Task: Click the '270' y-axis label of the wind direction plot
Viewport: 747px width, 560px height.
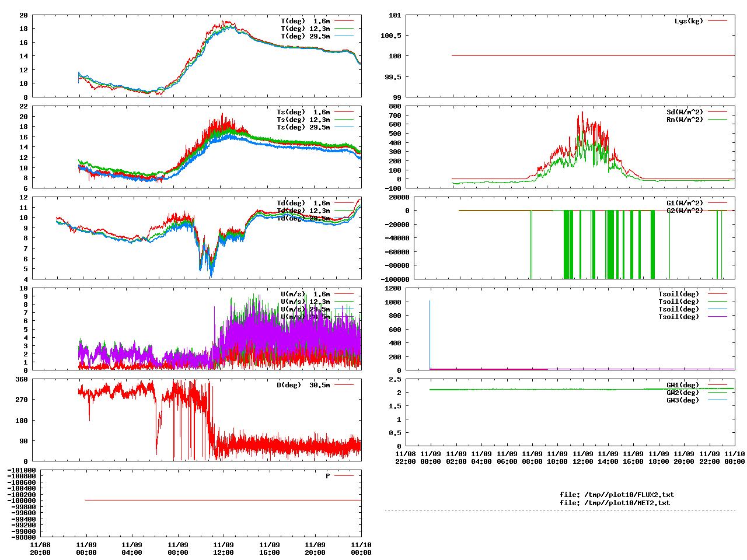Action: (x=22, y=400)
